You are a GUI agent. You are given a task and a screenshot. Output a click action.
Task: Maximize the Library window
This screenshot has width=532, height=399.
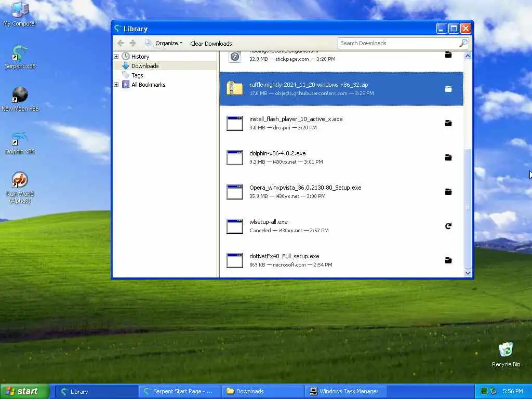pos(453,29)
